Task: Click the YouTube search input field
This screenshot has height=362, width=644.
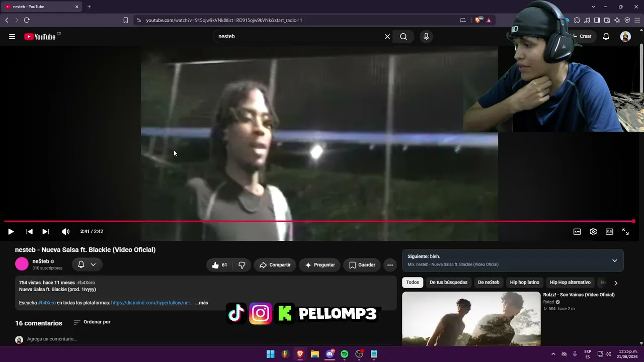Action: tap(299, 36)
